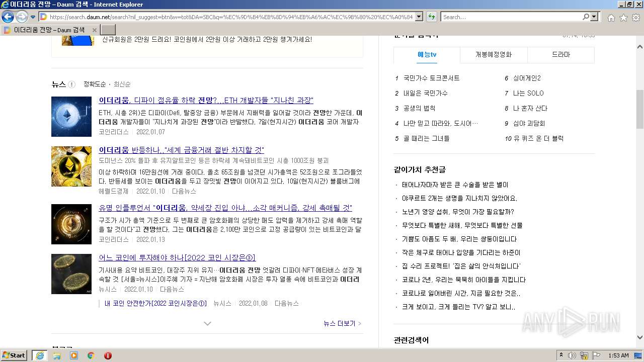
Task: Click the IE Search box
Action: (511, 17)
